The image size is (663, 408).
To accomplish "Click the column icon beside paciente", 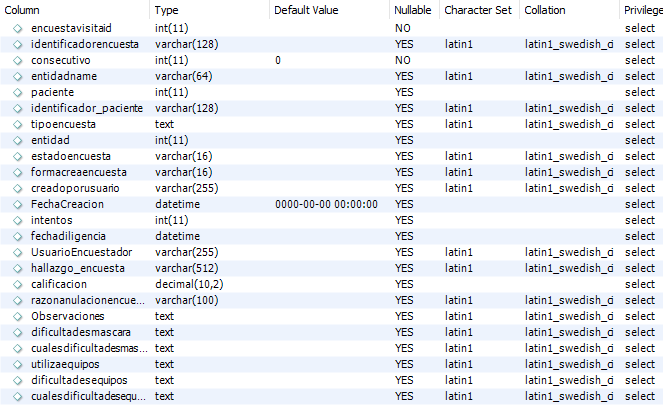I will coord(17,93).
